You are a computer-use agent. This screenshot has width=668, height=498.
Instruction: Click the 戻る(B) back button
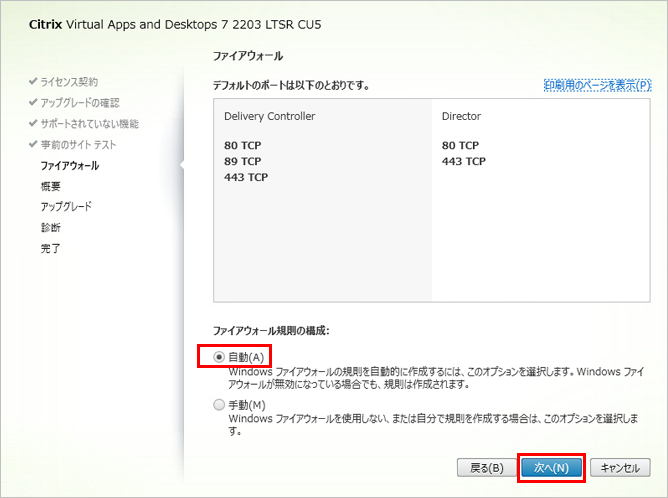point(487,468)
